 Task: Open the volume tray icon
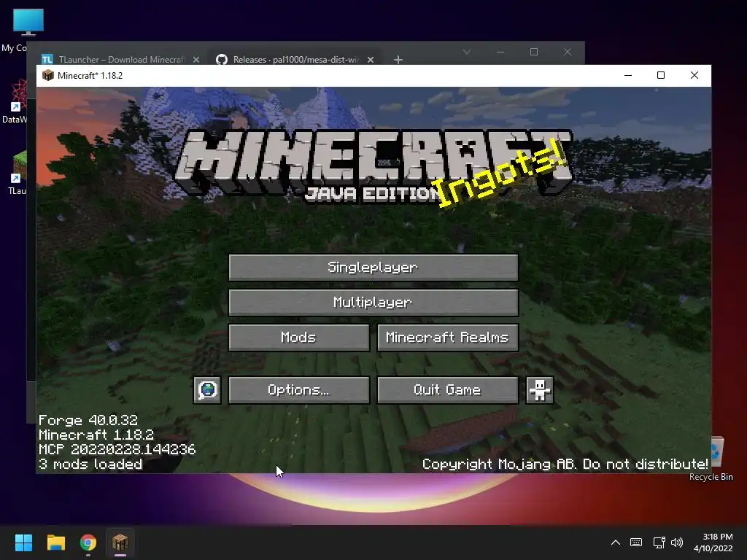click(x=677, y=542)
